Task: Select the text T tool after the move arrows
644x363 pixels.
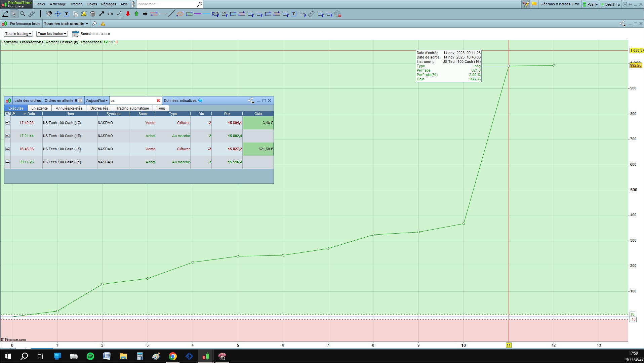Action: (x=67, y=14)
